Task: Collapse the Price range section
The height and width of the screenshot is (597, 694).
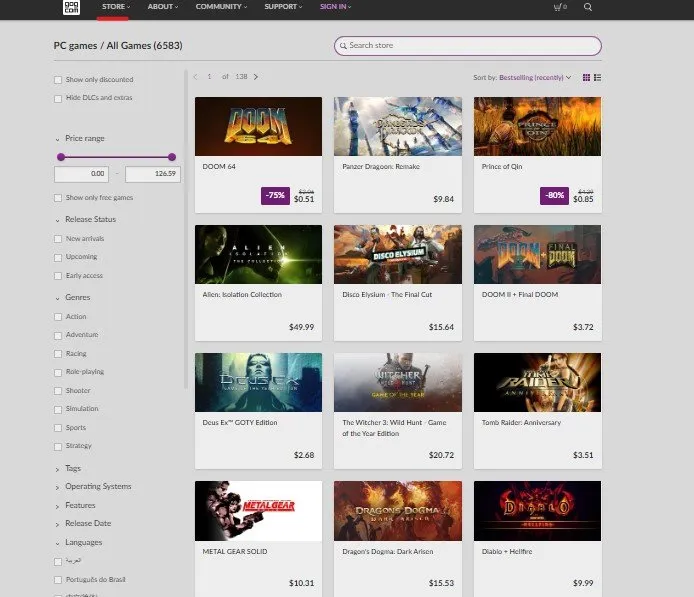Action: pyautogui.click(x=80, y=139)
